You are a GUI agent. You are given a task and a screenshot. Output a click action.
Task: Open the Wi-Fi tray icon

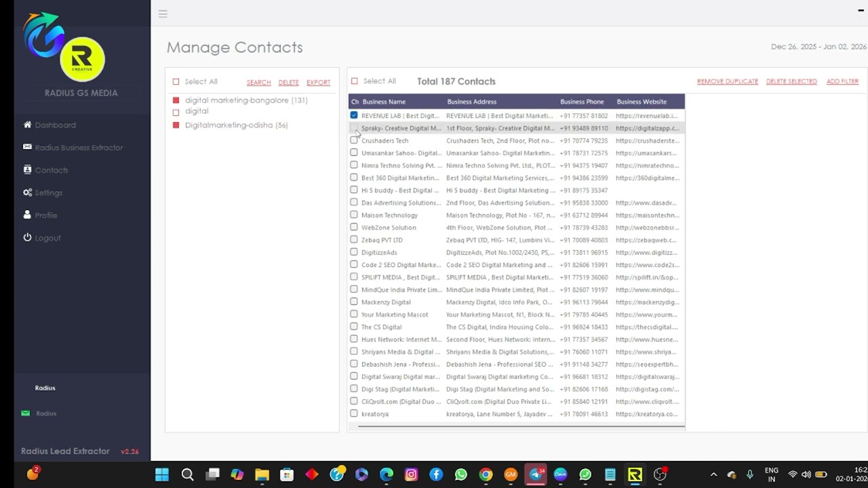(x=792, y=474)
